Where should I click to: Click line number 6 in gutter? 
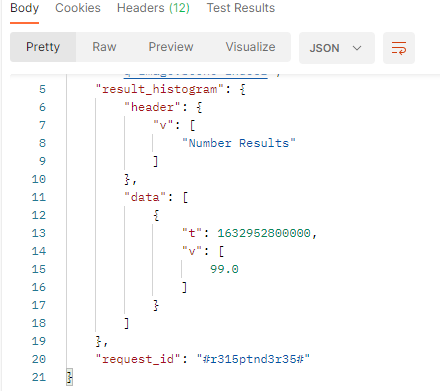pos(42,107)
